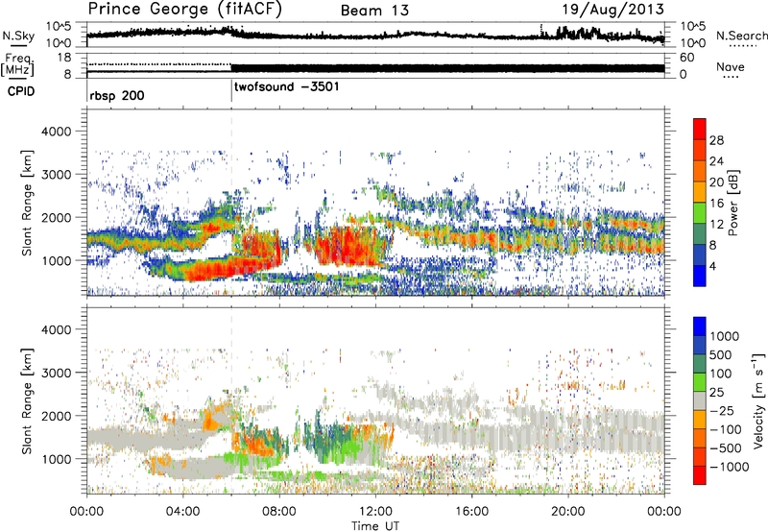Click the 'Beam 13' label
The width and height of the screenshot is (768, 532).
coord(374,11)
